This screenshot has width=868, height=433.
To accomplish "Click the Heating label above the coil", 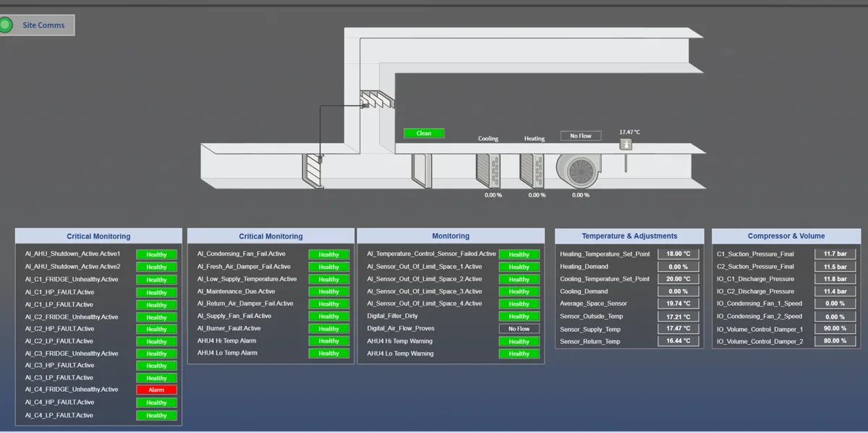I will (x=535, y=139).
